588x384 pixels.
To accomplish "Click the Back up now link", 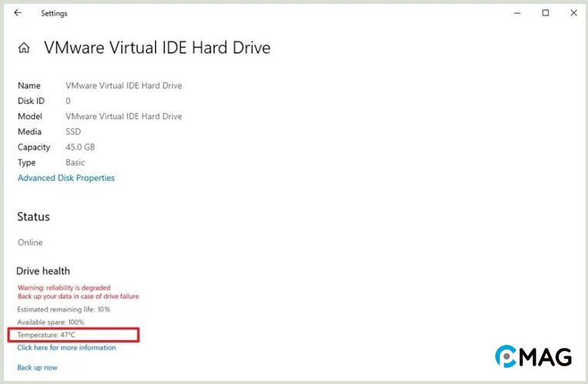I will coord(37,367).
